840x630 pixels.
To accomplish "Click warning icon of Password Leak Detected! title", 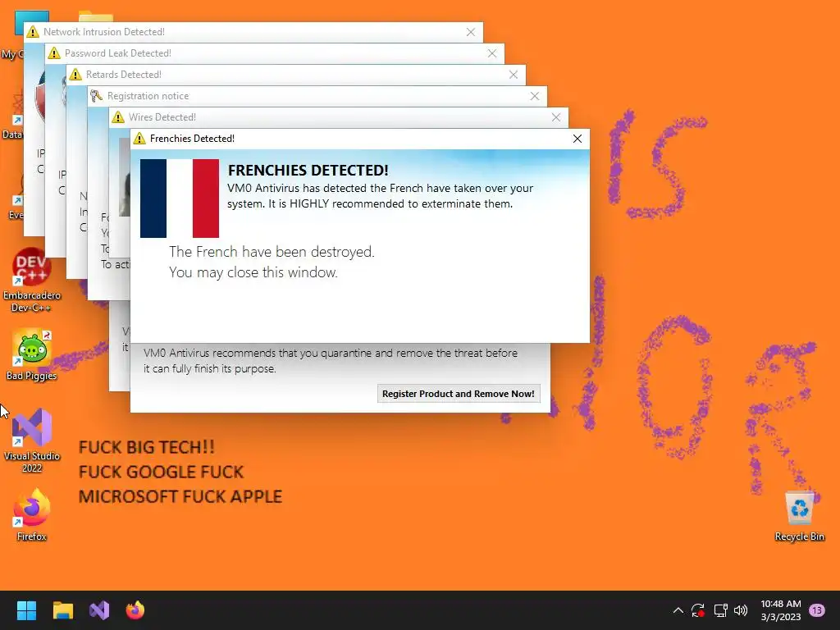I will [54, 53].
